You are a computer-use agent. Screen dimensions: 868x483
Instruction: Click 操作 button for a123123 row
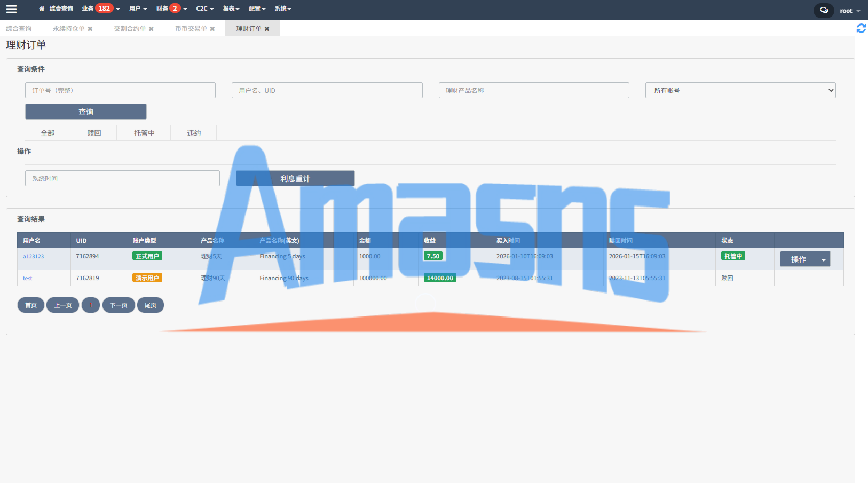pos(799,259)
